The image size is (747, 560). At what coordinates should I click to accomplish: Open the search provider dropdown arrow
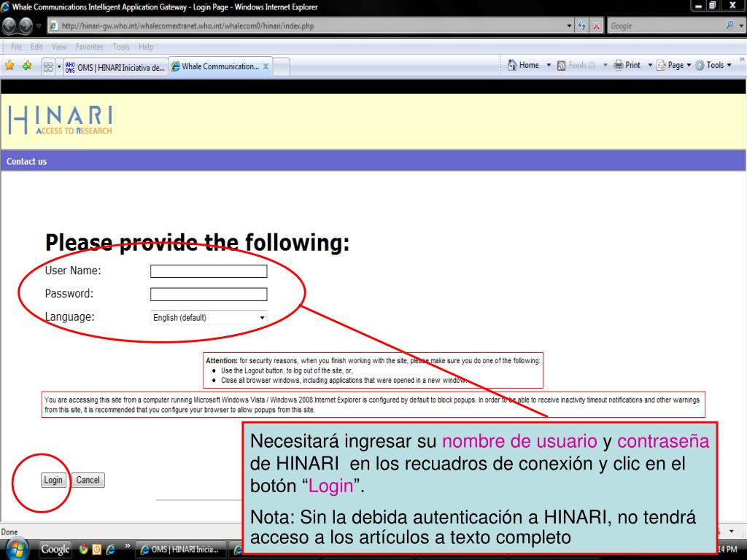[x=741, y=26]
